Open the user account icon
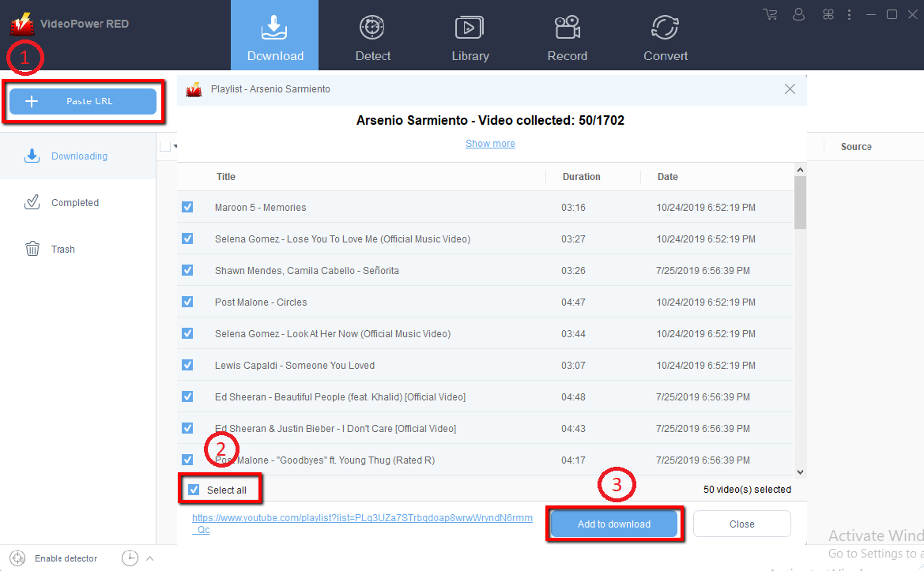The height and width of the screenshot is (571, 924). click(798, 14)
